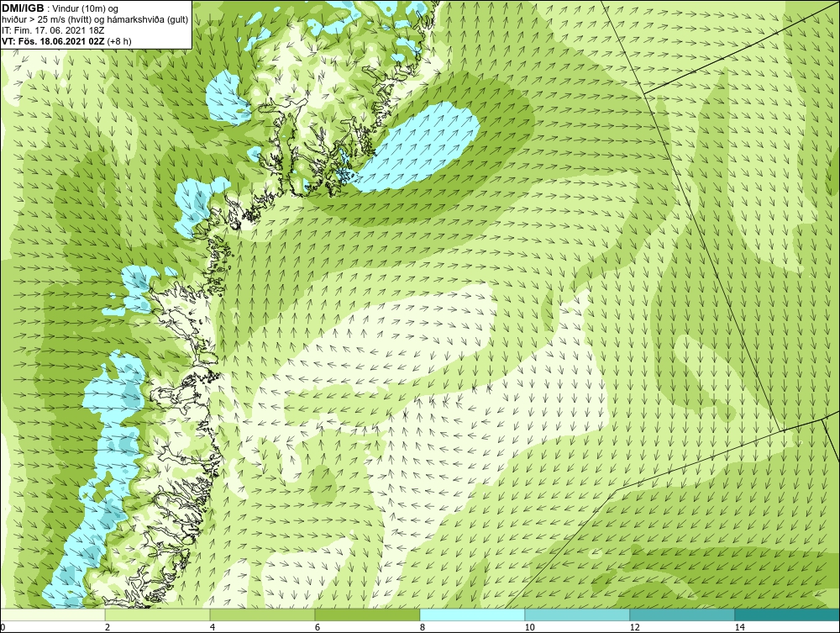
Task: Select the color band above 14 m/s
Action: 788,615
